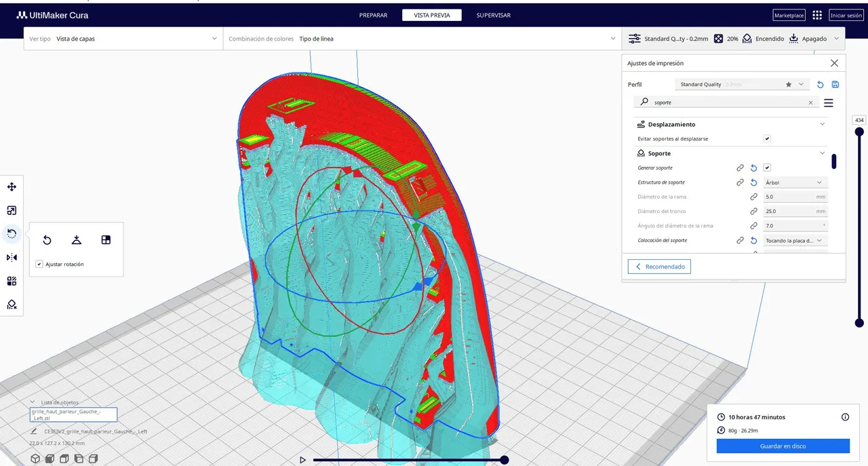This screenshot has height=466, width=868.
Task: Close the Ajustes de impresión panel
Action: tap(834, 63)
